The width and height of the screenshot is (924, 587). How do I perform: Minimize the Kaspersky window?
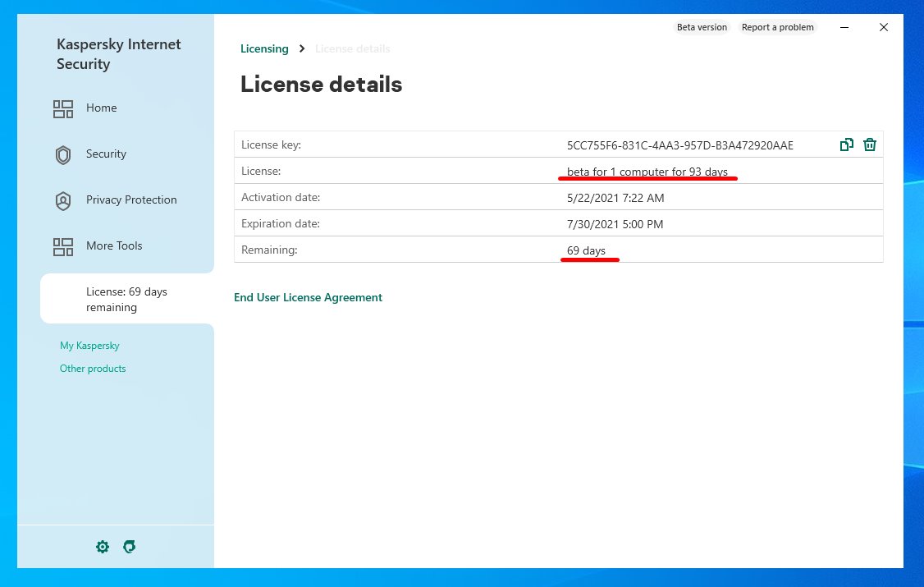tap(844, 27)
